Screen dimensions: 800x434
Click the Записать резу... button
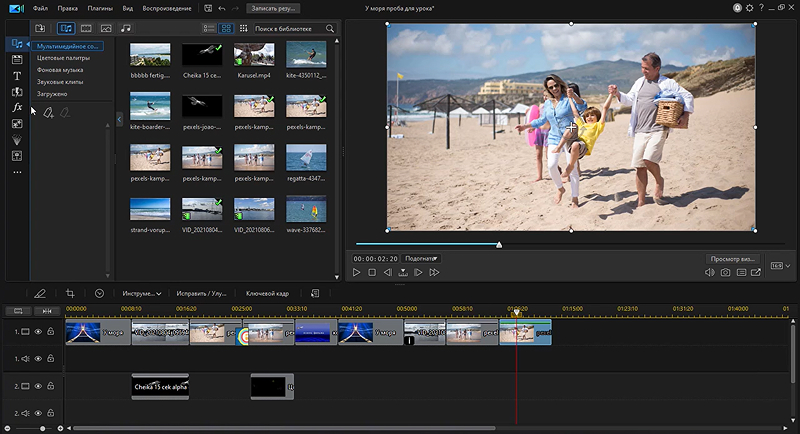273,8
